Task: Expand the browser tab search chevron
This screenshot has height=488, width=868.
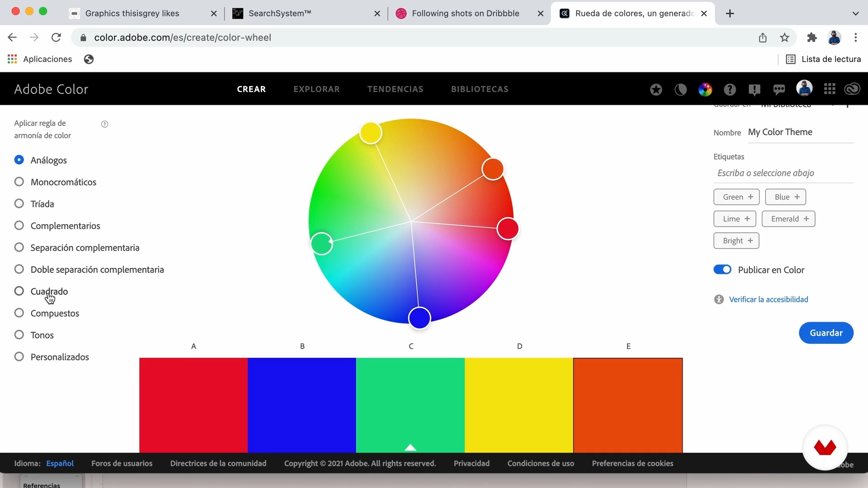Action: (x=855, y=14)
